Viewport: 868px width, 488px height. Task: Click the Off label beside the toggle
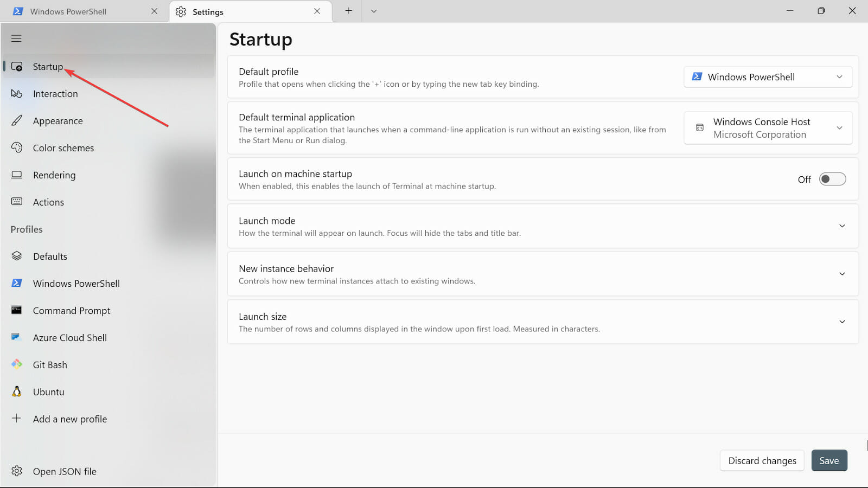click(x=805, y=179)
